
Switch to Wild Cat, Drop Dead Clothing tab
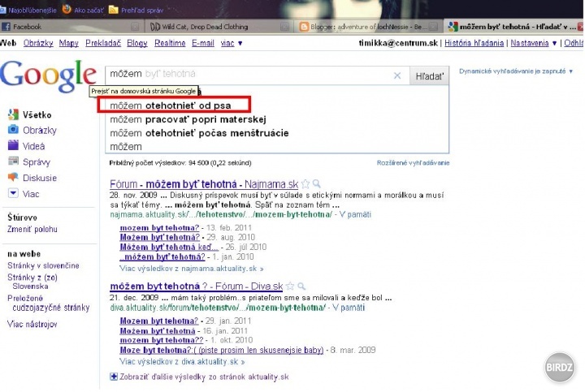coord(219,27)
